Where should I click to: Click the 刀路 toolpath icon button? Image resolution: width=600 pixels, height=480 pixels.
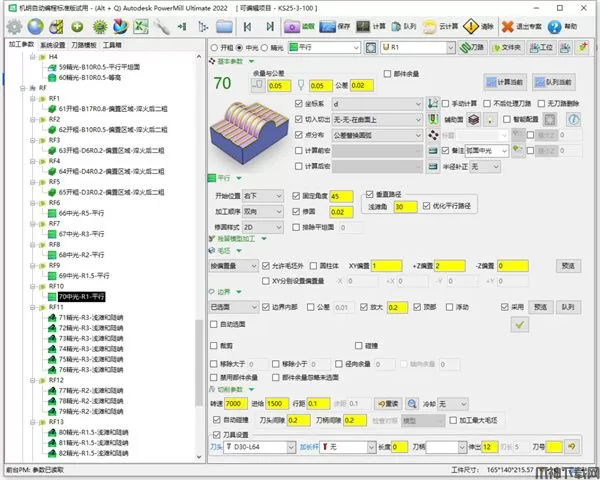[x=470, y=47]
